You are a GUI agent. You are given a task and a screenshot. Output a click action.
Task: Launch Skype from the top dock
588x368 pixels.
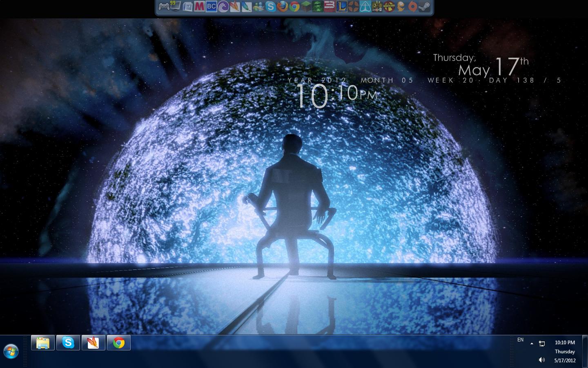click(270, 7)
